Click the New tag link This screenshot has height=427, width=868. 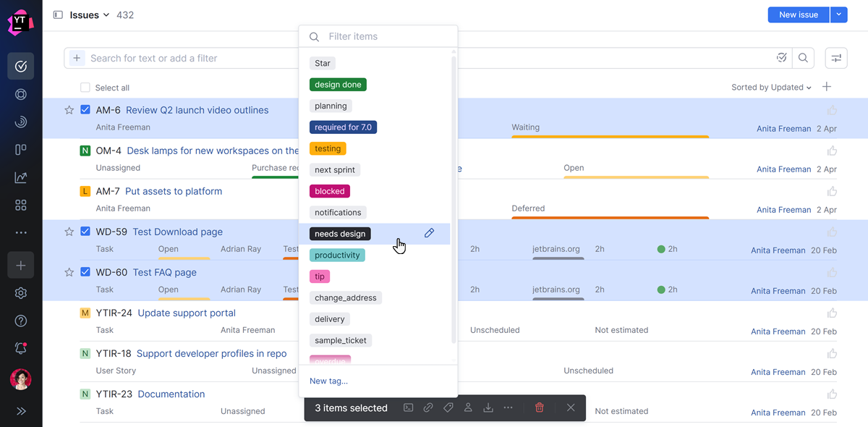328,381
